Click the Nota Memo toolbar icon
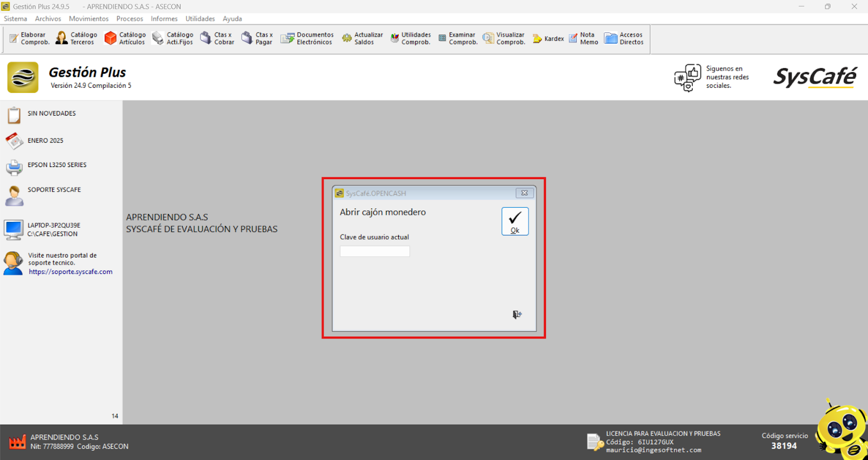This screenshot has width=868, height=460. (573, 39)
